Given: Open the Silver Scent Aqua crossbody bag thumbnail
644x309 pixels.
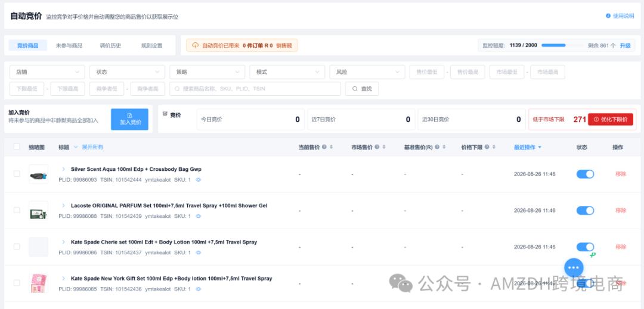Looking at the screenshot, I should [38, 174].
